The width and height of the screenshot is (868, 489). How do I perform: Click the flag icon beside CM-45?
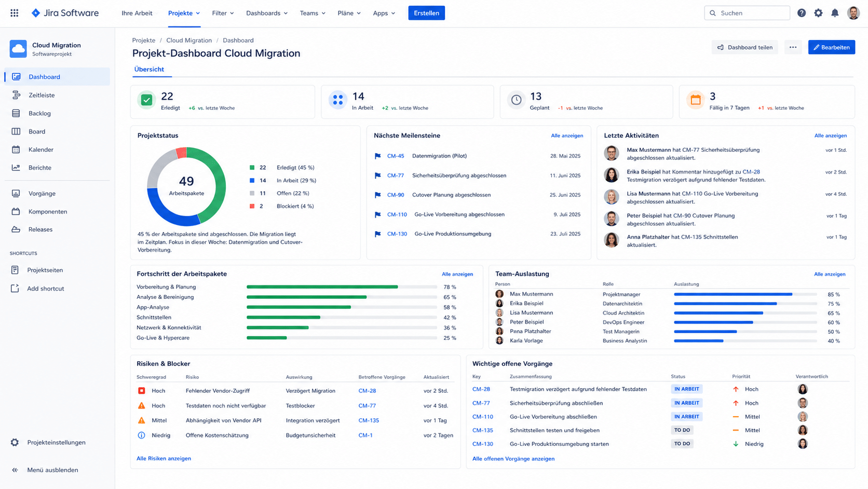378,156
